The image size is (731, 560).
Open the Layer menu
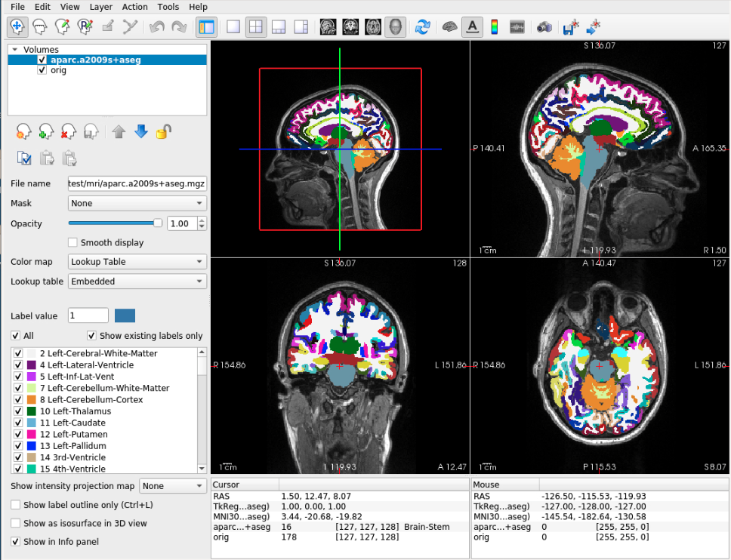[100, 7]
